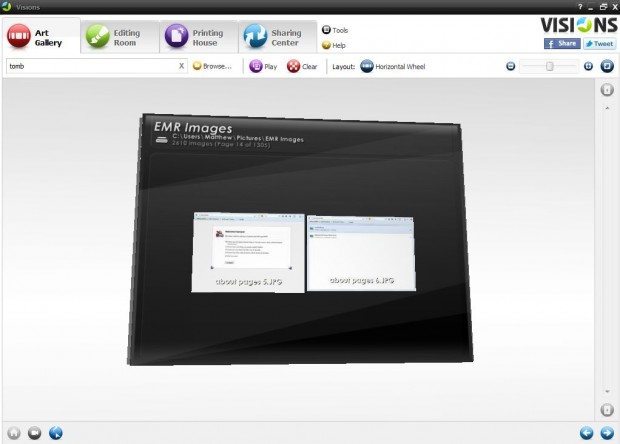This screenshot has width=620, height=444.
Task: Click the Facebook Share button
Action: 562,44
